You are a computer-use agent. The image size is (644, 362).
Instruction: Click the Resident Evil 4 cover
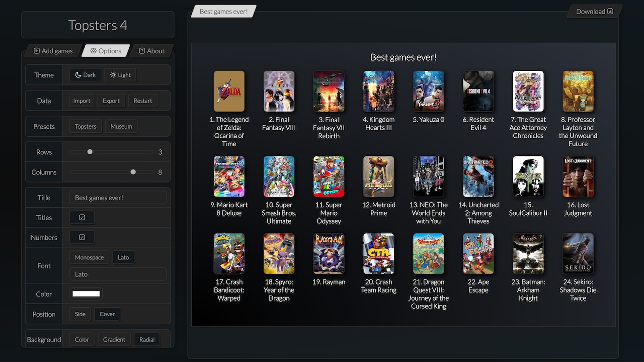tap(478, 91)
